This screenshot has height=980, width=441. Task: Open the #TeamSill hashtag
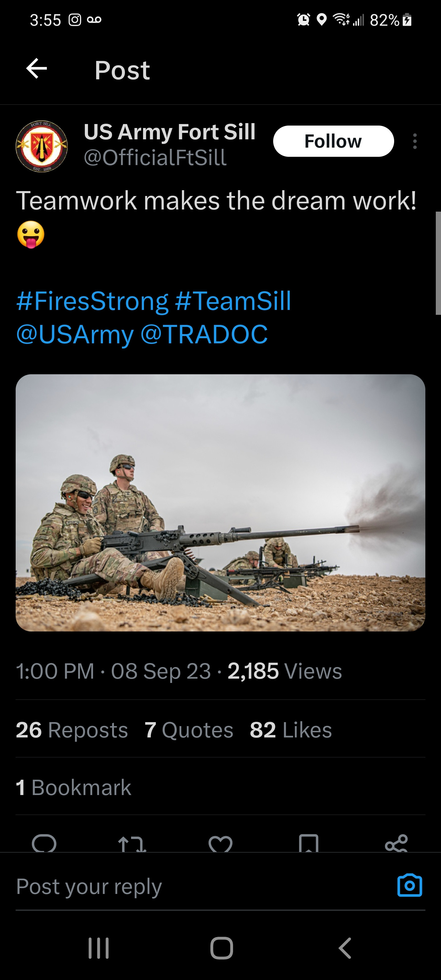[x=233, y=301]
